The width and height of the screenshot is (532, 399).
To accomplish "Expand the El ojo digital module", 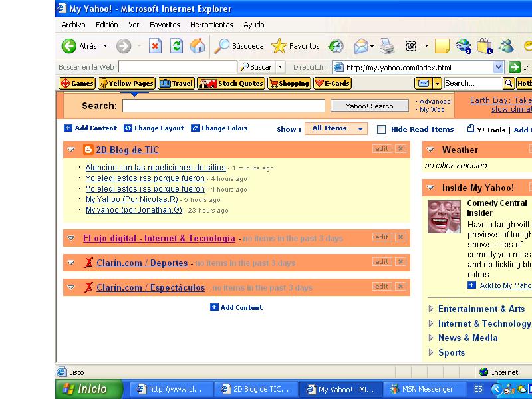I will coord(71,238).
